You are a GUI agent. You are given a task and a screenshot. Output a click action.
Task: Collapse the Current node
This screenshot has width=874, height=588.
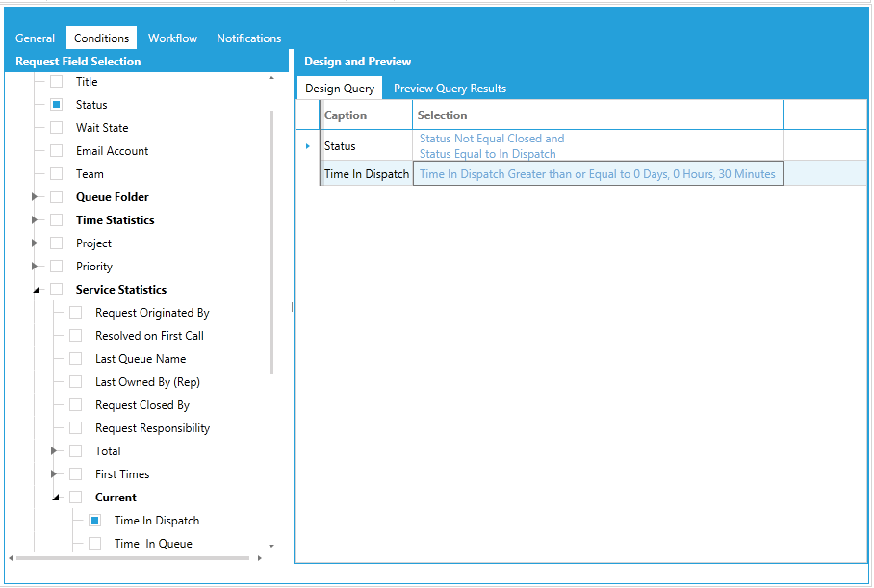[x=56, y=498]
